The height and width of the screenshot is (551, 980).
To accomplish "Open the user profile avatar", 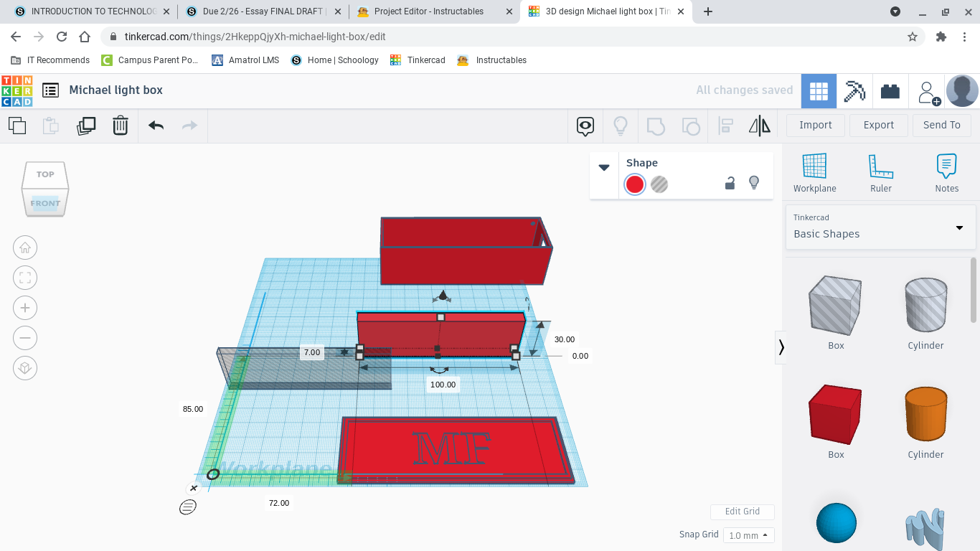I will pyautogui.click(x=962, y=91).
